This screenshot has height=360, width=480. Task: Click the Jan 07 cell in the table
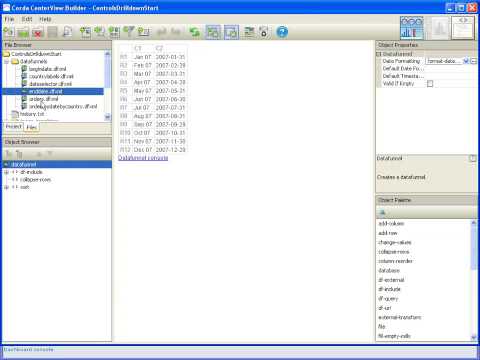(143, 57)
